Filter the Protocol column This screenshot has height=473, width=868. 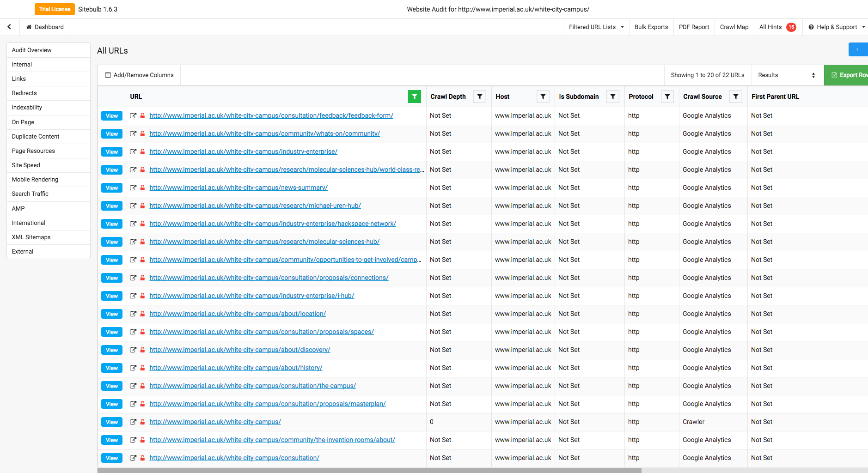[667, 97]
